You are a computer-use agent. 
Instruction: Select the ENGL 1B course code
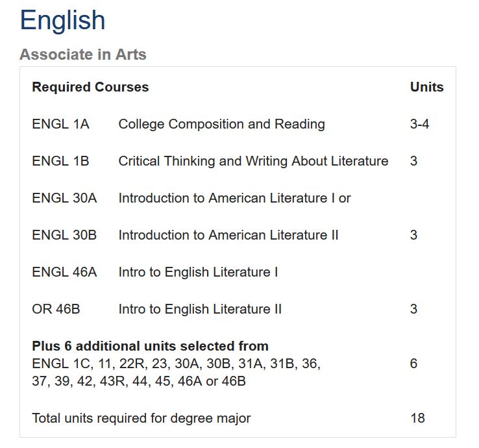click(60, 161)
